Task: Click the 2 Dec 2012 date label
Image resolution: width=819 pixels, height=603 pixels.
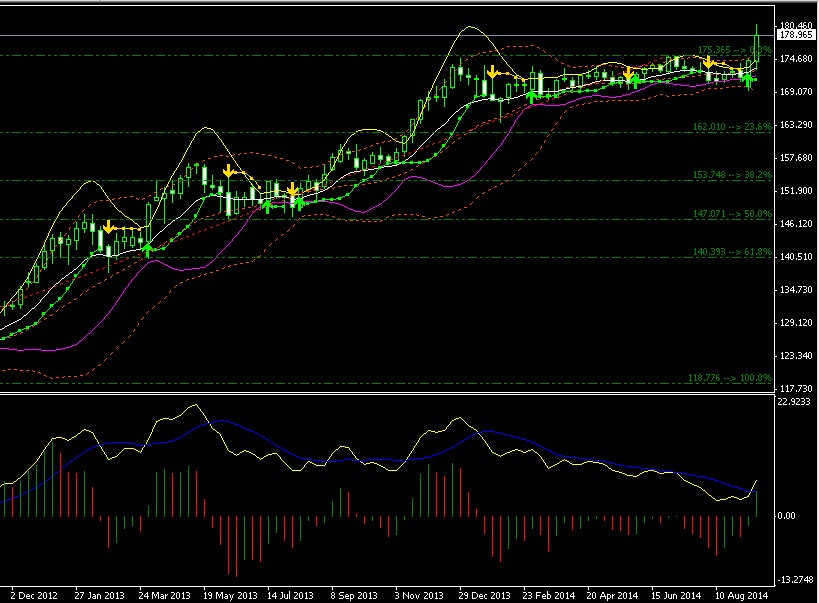Action: click(x=34, y=595)
